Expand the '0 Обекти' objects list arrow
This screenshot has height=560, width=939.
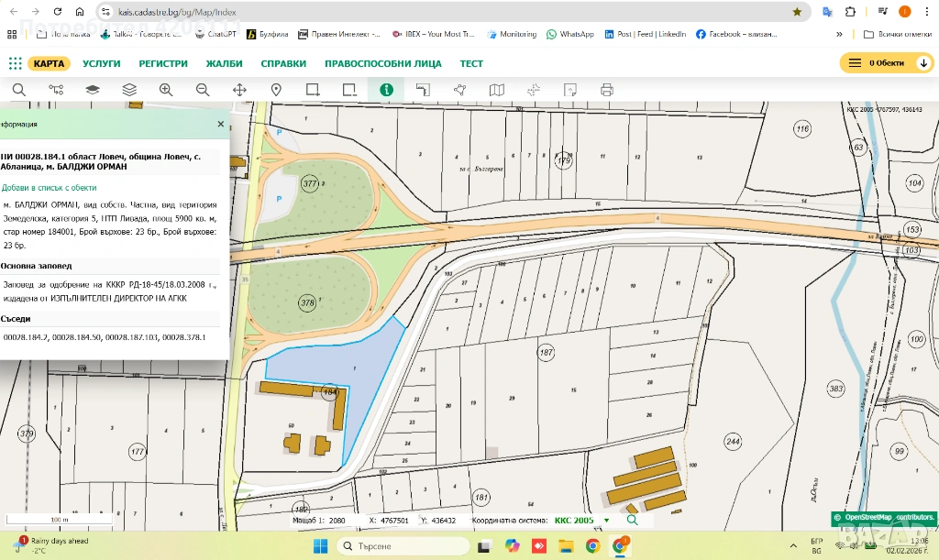coord(922,63)
